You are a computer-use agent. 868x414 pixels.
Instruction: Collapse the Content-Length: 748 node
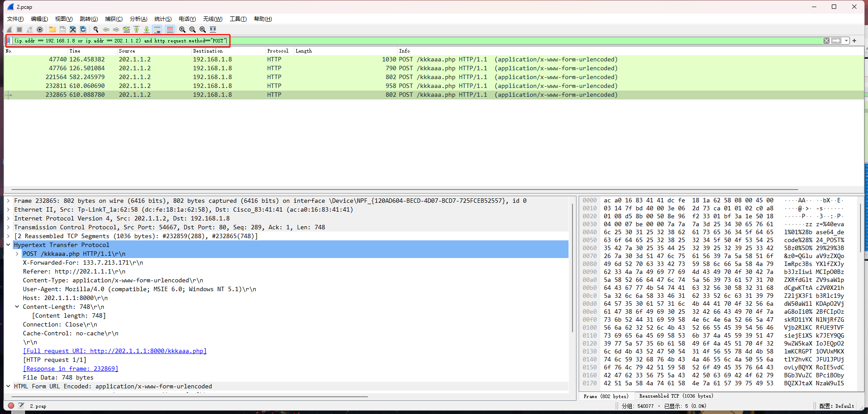[x=17, y=307]
